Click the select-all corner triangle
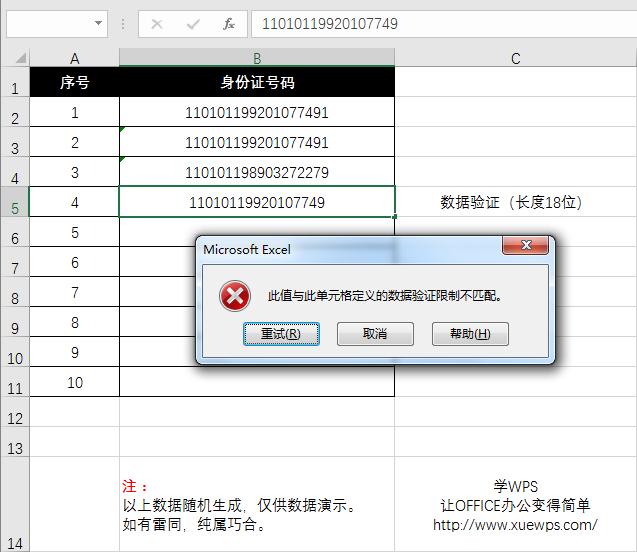The image size is (637, 552). (x=21, y=58)
